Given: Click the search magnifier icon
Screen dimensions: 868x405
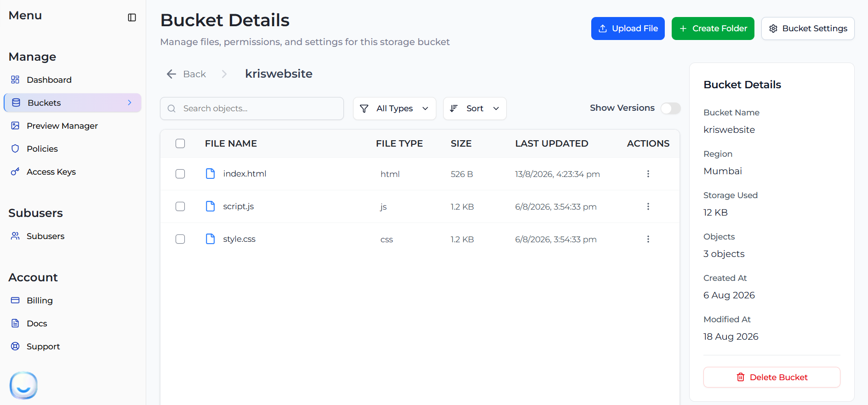Looking at the screenshot, I should click(172, 108).
